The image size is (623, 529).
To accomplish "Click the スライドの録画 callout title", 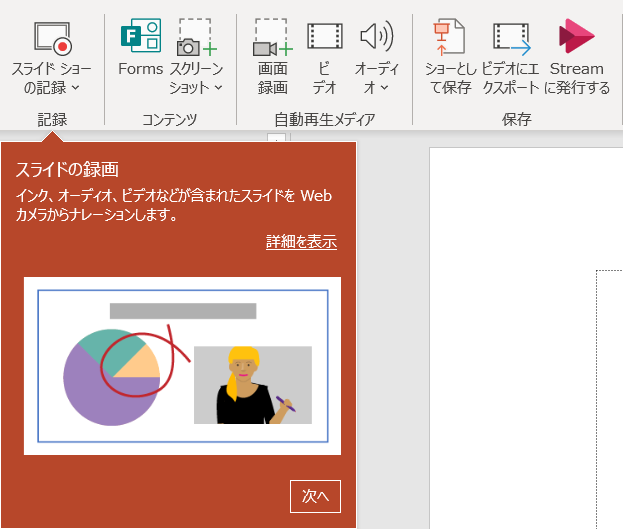I will click(x=67, y=169).
